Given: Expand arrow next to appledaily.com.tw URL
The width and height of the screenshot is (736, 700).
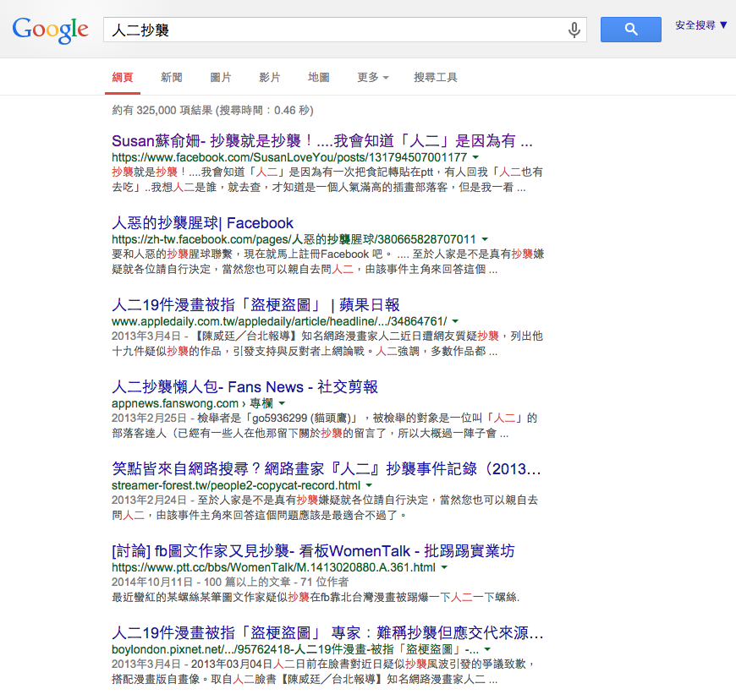Looking at the screenshot, I should click(455, 321).
